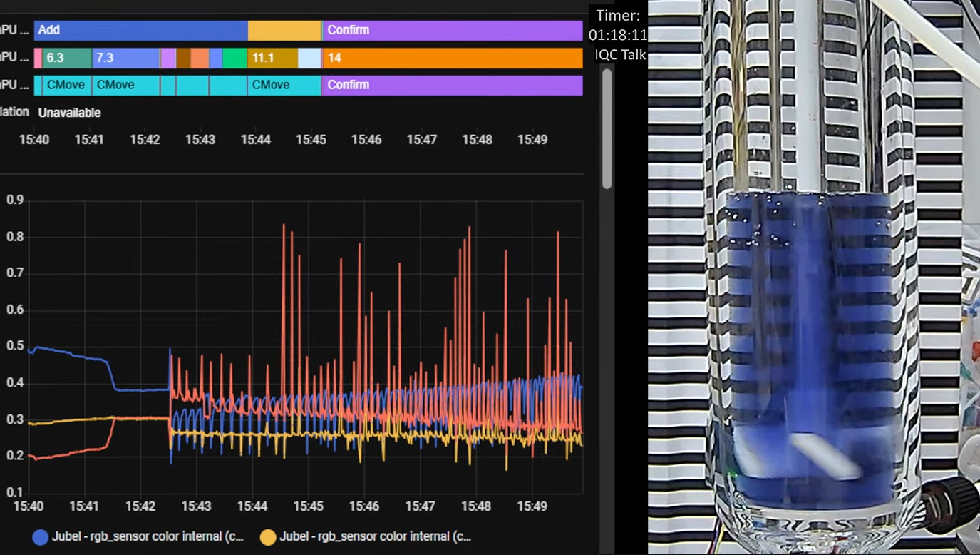Select the "7.3" blue segment

tap(125, 58)
